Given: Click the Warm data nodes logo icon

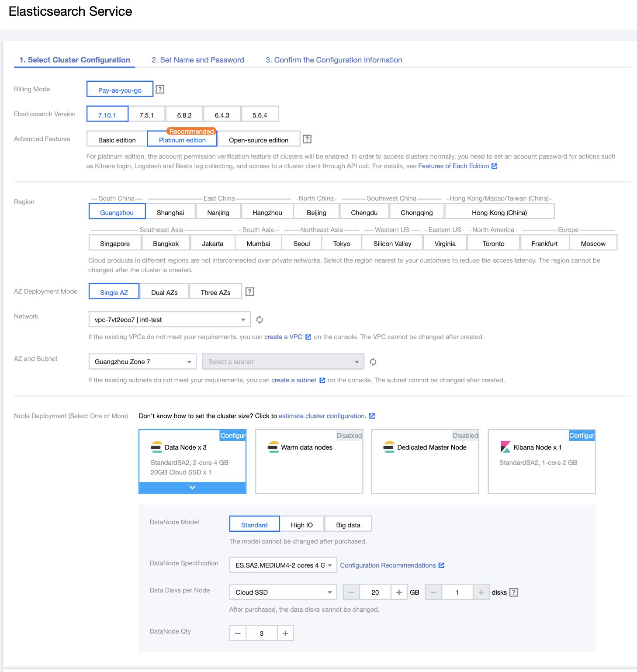Looking at the screenshot, I should pyautogui.click(x=273, y=447).
